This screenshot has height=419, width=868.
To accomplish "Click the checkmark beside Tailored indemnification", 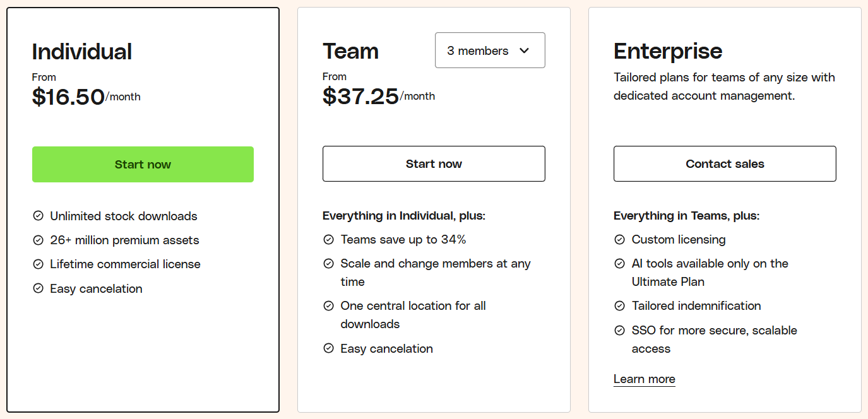I will [x=619, y=305].
